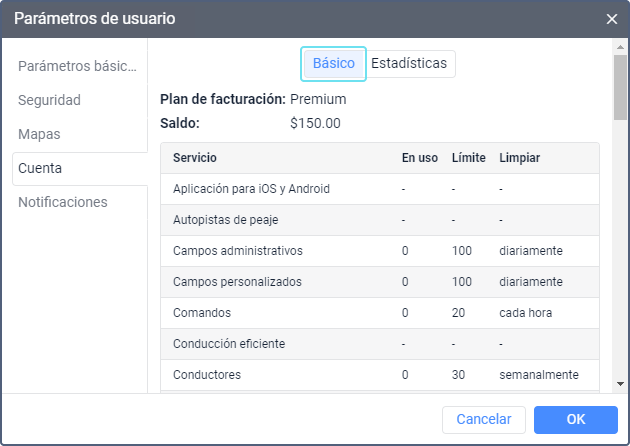Switch to the Seguridad section

pyautogui.click(x=49, y=100)
